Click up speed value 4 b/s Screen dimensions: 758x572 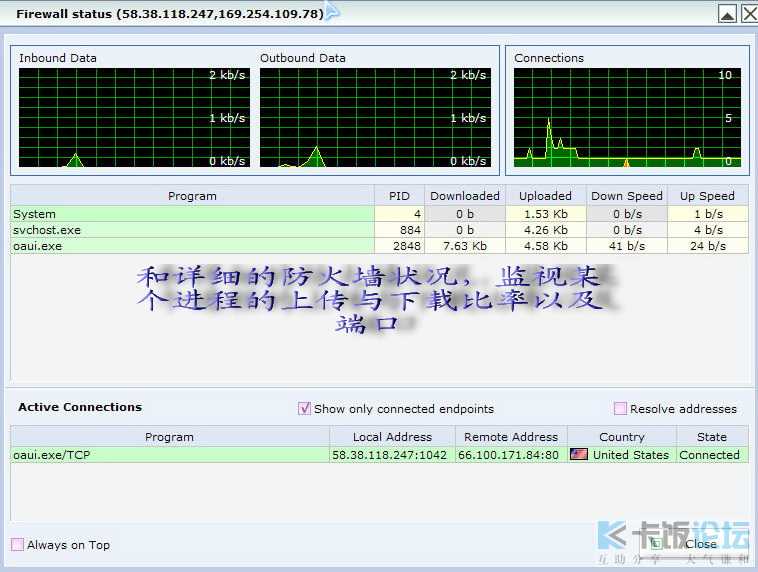(x=708, y=230)
